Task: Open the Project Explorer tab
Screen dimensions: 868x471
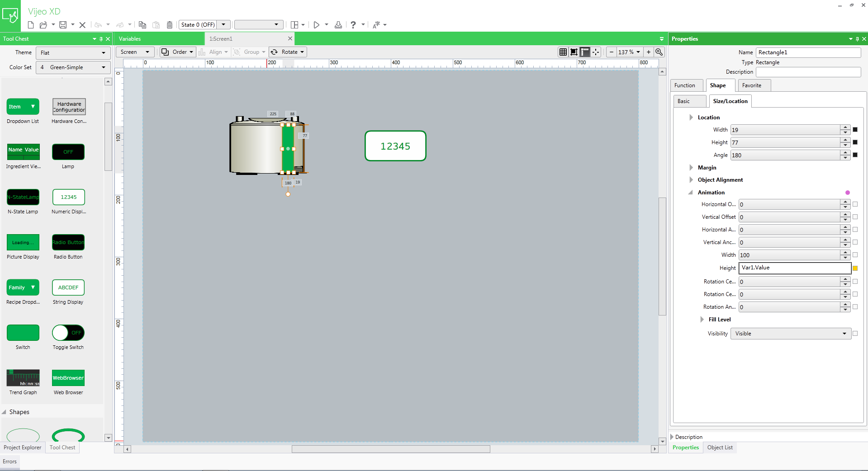Action: coord(23,447)
